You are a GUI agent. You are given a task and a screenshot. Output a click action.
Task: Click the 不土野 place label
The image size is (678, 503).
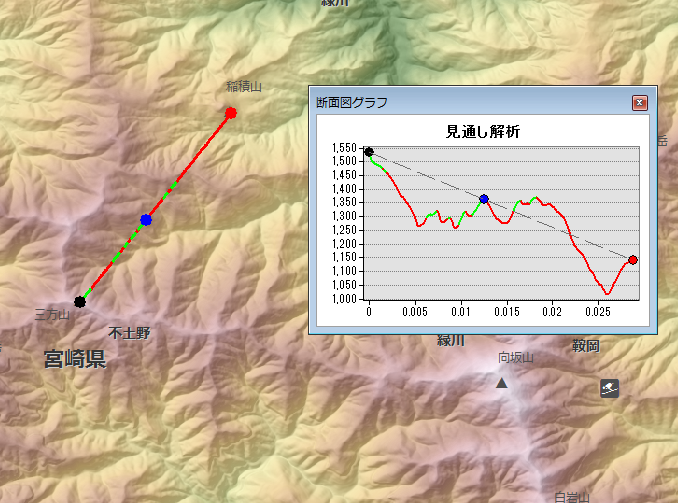coord(129,333)
